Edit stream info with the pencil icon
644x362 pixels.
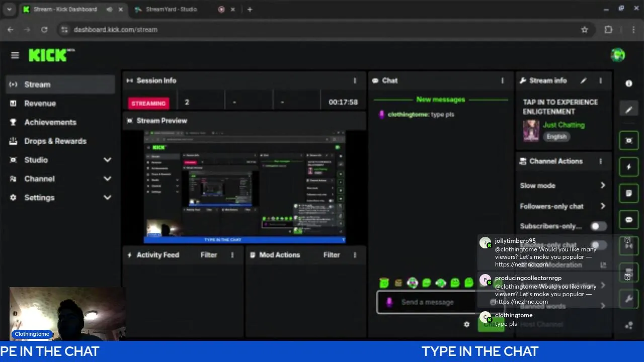584,80
